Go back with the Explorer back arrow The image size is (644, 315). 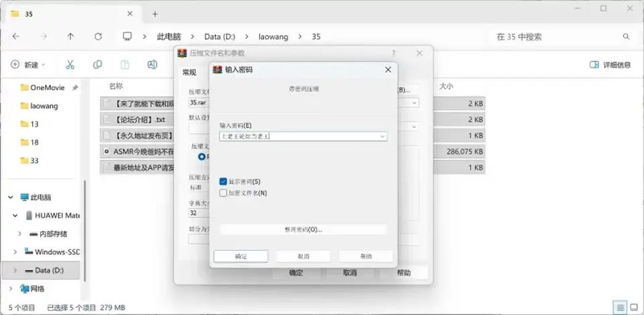[15, 36]
